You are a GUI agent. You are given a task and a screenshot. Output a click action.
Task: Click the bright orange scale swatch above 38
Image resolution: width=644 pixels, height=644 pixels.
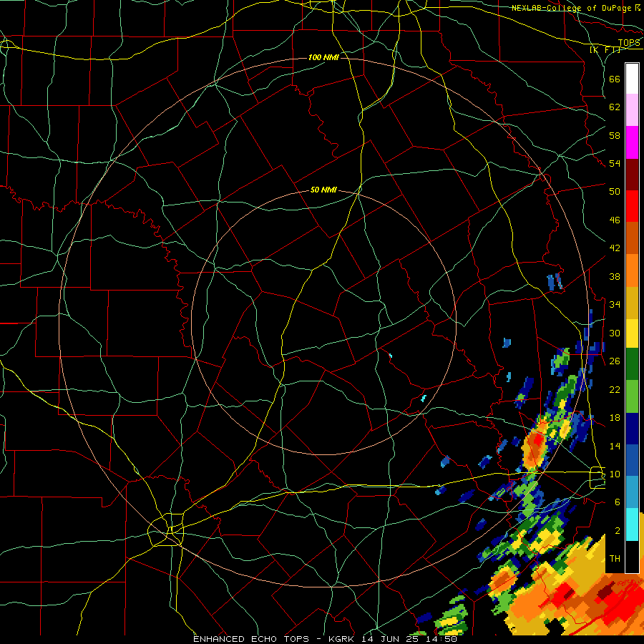632,270
